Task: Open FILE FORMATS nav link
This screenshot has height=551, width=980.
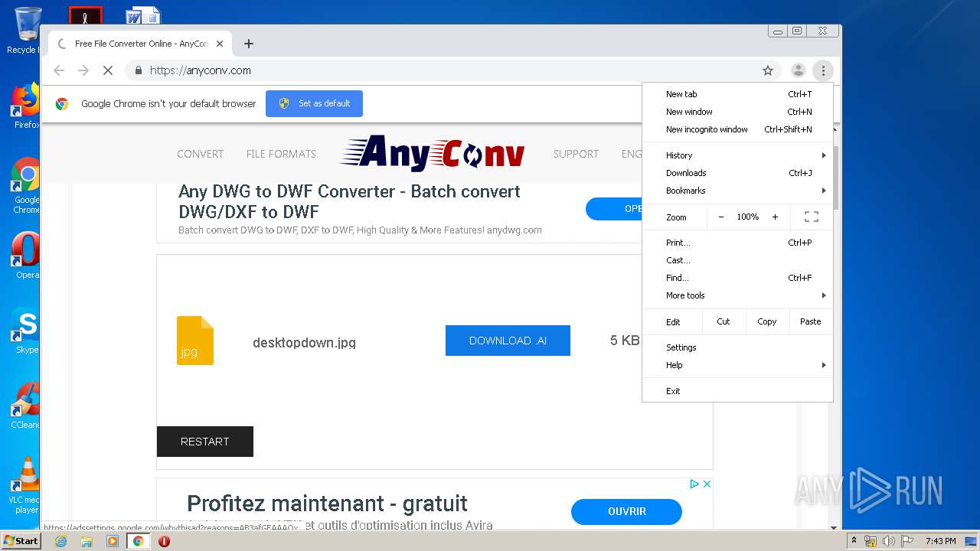Action: point(281,154)
